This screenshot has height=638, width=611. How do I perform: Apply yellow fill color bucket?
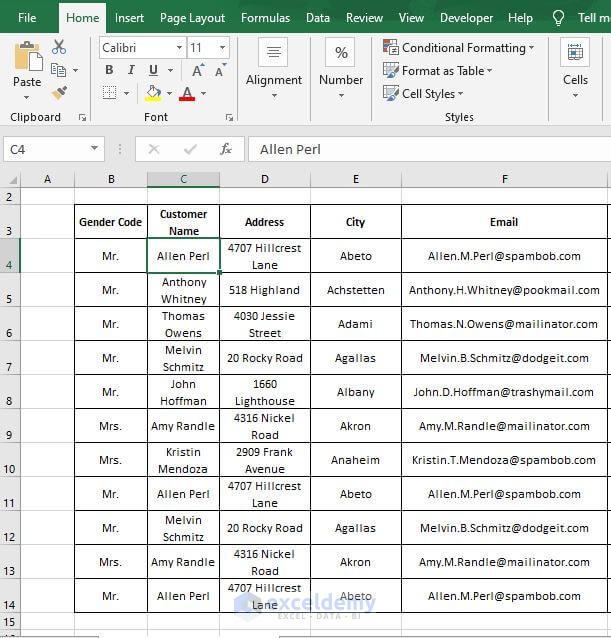(x=153, y=93)
